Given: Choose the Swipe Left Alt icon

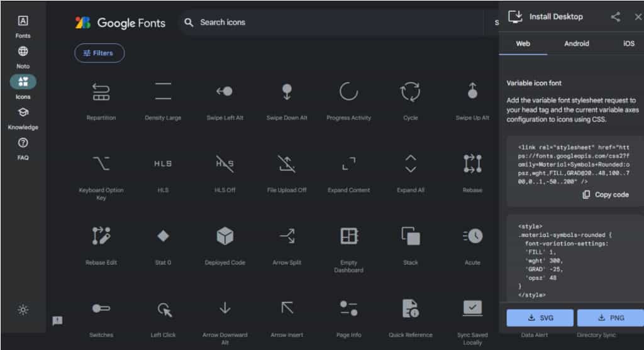Looking at the screenshot, I should click(225, 91).
